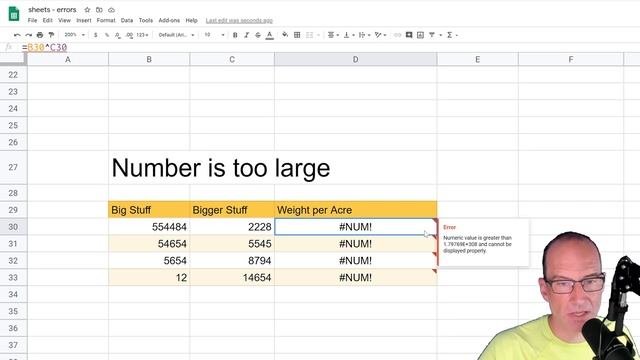Select the Big Stuff header cell
This screenshot has height=360, width=640.
click(x=149, y=210)
